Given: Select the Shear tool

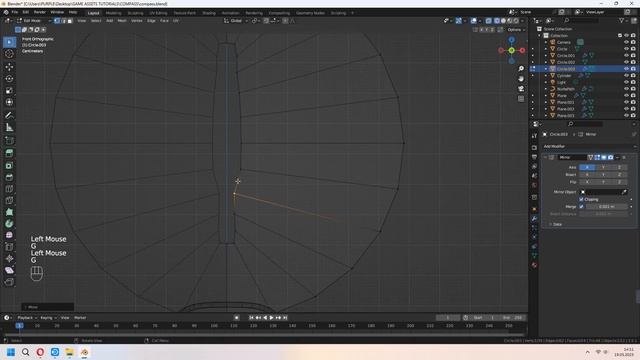Looking at the screenshot, I should (9, 270).
